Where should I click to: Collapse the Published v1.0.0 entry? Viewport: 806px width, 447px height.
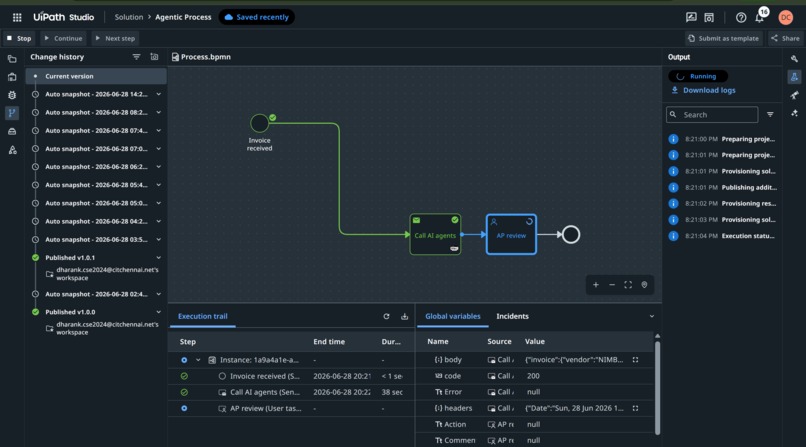tap(158, 312)
